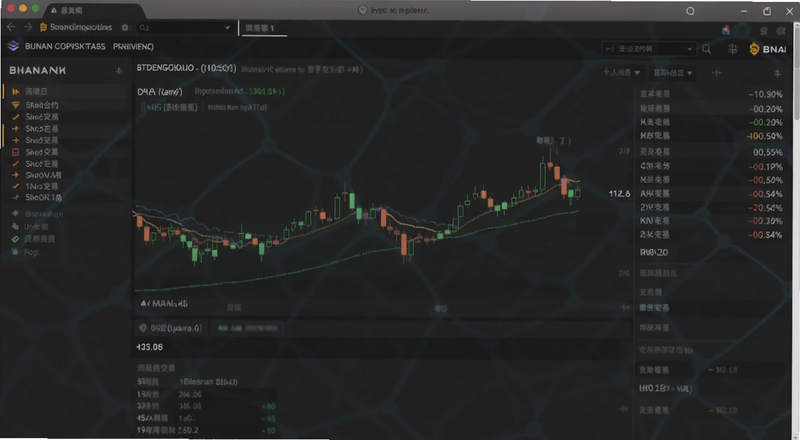Go forward with the right arrow button
Viewport: 800px width, 440px height.
28,27
